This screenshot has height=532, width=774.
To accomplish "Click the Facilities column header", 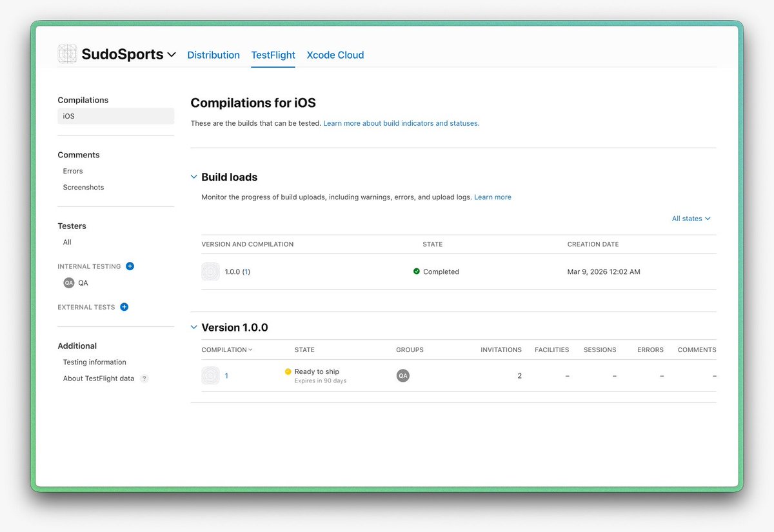I will pos(551,350).
